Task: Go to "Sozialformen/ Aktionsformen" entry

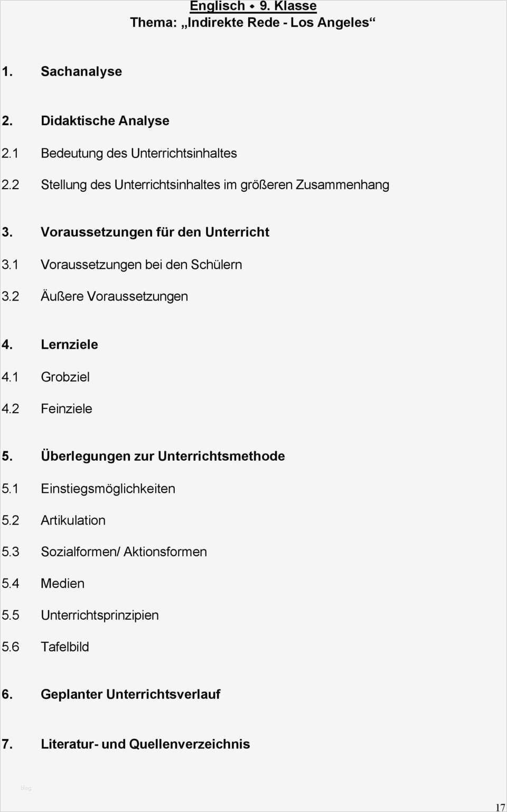Action: [x=124, y=552]
